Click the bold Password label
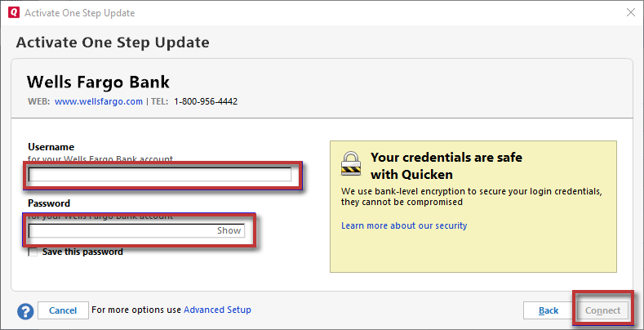The image size is (644, 330). click(49, 203)
